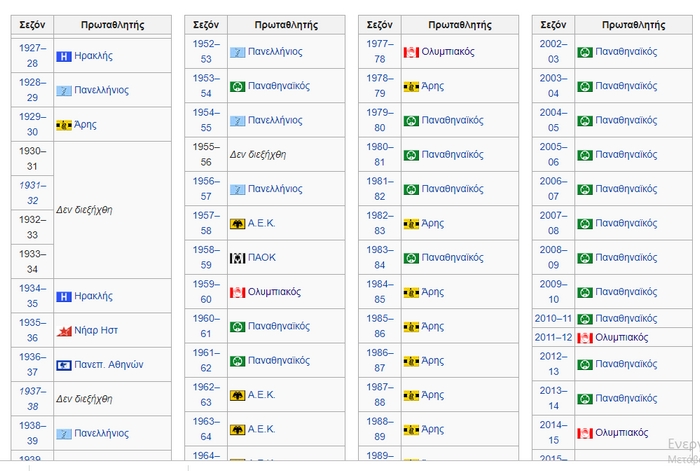Click the Παναθηναϊκός flag icon in the 2002–03 row
The width and height of the screenshot is (700, 471).
pos(585,52)
